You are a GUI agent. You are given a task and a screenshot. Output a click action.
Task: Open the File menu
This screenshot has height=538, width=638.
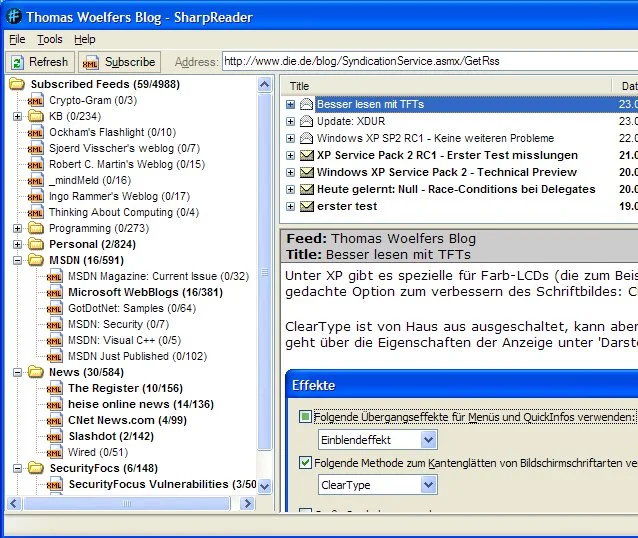17,39
